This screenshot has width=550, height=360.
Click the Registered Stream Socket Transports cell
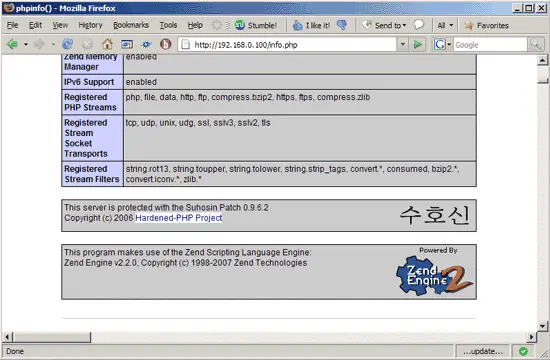coord(92,138)
